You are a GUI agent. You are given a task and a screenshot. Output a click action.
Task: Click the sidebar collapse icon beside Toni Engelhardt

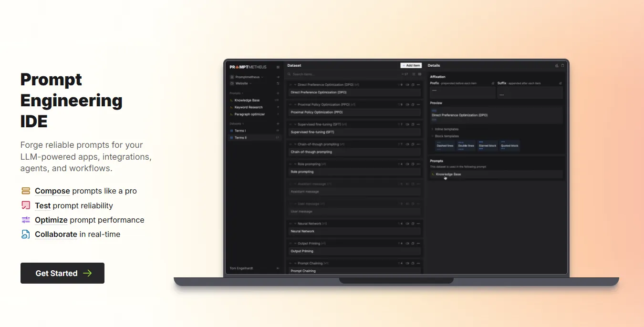coord(278,268)
